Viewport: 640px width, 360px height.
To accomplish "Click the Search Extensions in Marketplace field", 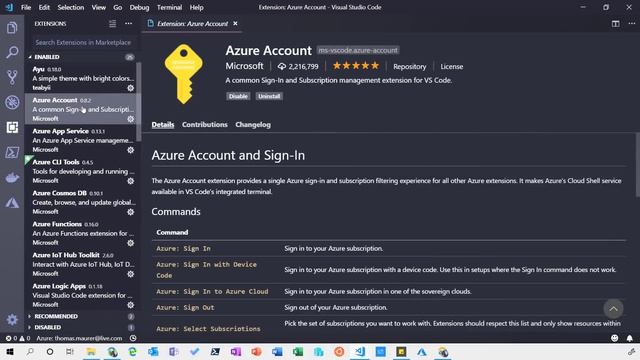I will pyautogui.click(x=84, y=42).
